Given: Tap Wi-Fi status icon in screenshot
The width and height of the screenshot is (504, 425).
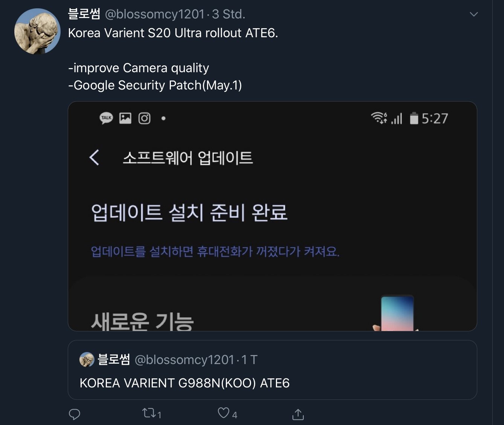Looking at the screenshot, I should pyautogui.click(x=379, y=118).
